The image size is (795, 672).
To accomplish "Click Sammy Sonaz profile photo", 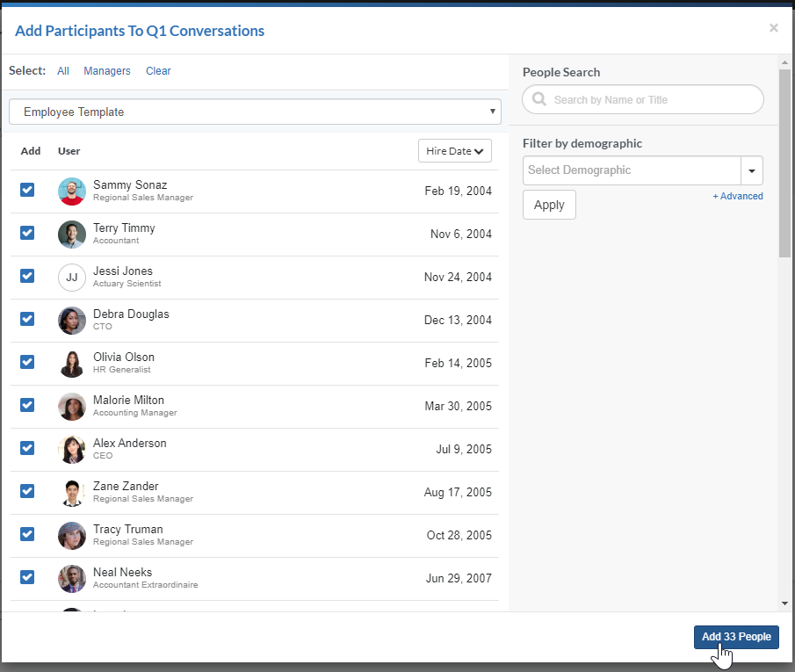I will pyautogui.click(x=72, y=191).
